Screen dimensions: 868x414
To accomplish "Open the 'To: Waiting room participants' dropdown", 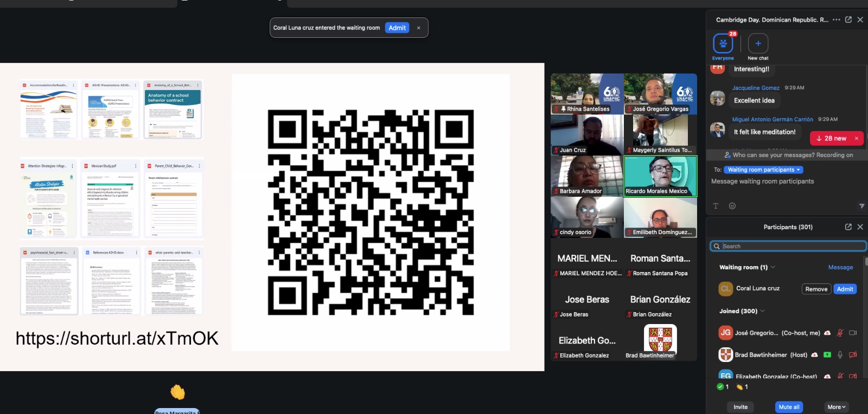I will click(x=763, y=170).
